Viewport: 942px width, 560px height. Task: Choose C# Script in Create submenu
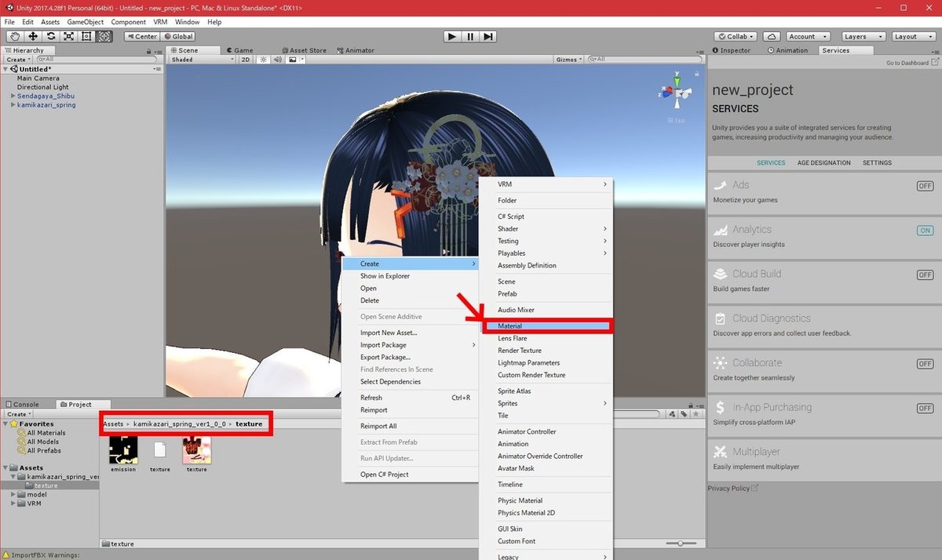(x=546, y=216)
